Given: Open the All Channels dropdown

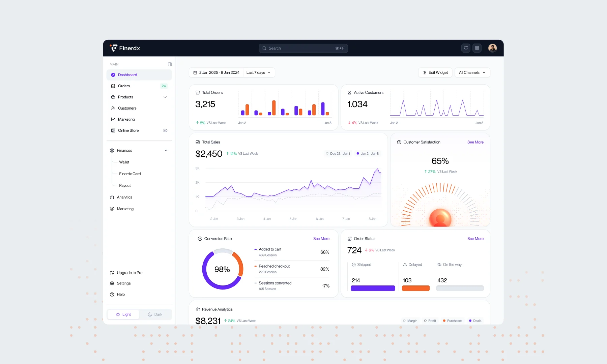Looking at the screenshot, I should 472,72.
